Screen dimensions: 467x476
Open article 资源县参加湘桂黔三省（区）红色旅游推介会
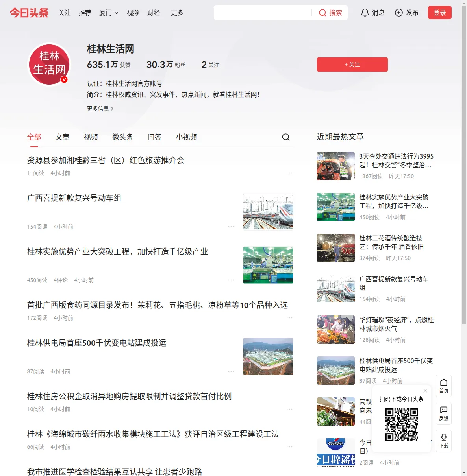[106, 160]
